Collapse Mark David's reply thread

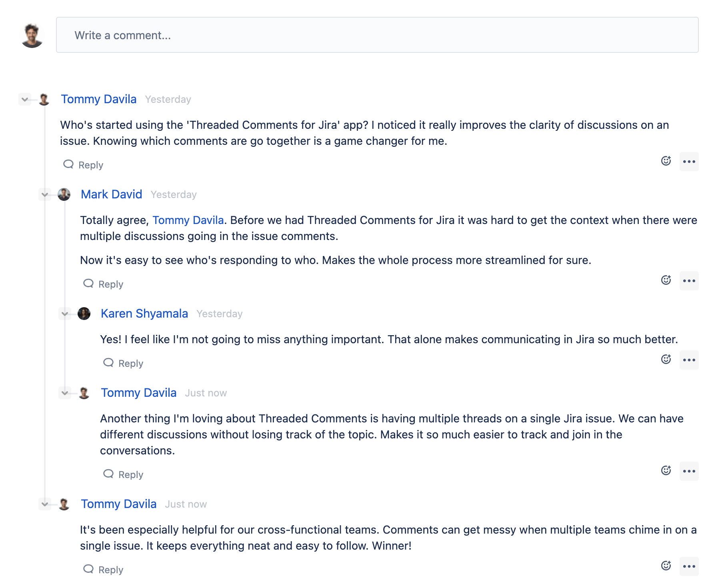[x=45, y=195]
